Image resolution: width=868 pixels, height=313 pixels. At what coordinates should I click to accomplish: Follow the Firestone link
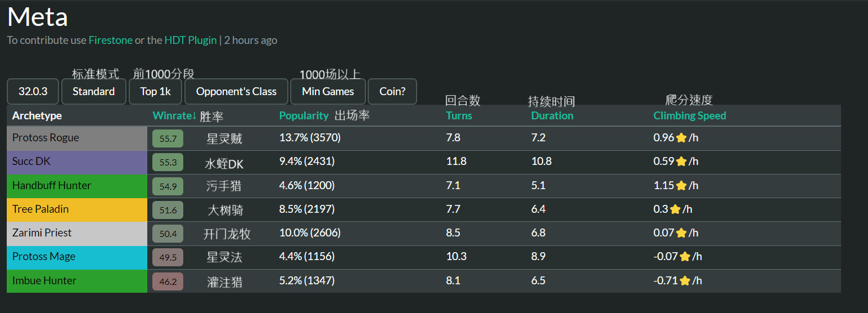click(x=111, y=40)
